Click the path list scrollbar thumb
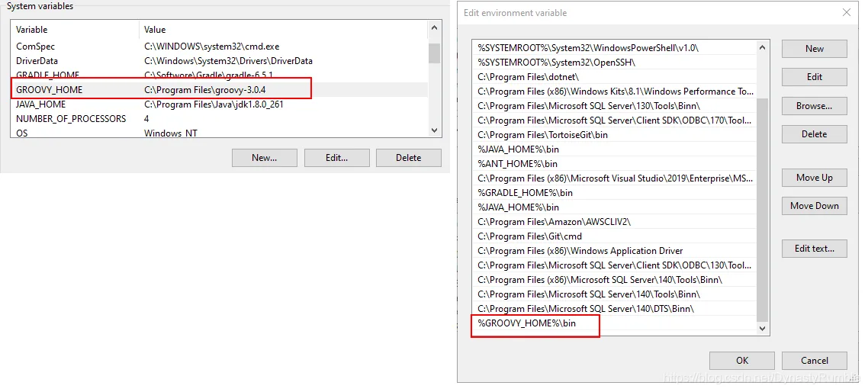Viewport: 868px width, 392px height. click(762, 210)
